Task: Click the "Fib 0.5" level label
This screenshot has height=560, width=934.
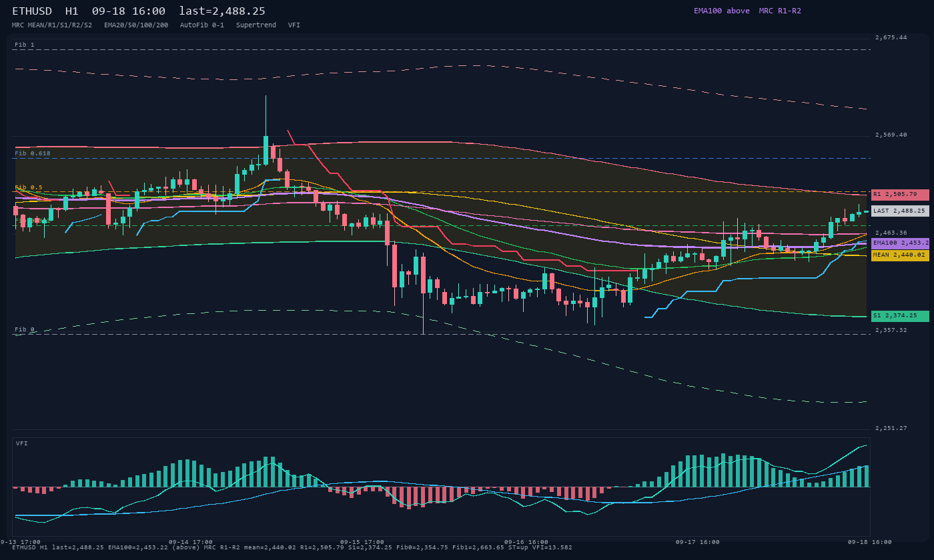Action: [x=29, y=187]
